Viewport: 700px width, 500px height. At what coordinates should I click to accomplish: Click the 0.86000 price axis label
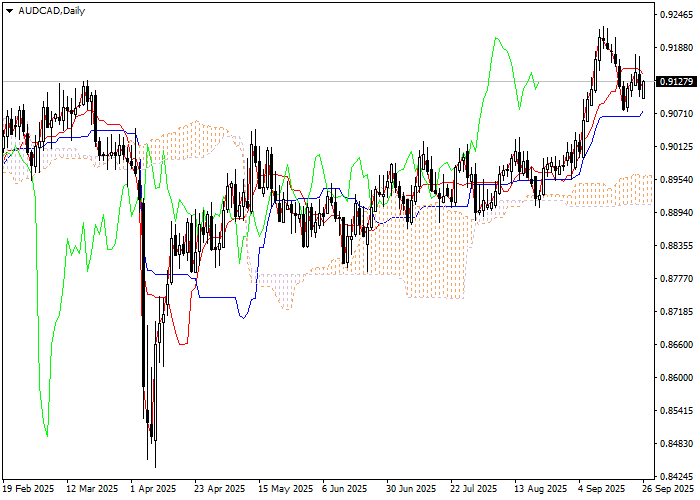pos(676,378)
